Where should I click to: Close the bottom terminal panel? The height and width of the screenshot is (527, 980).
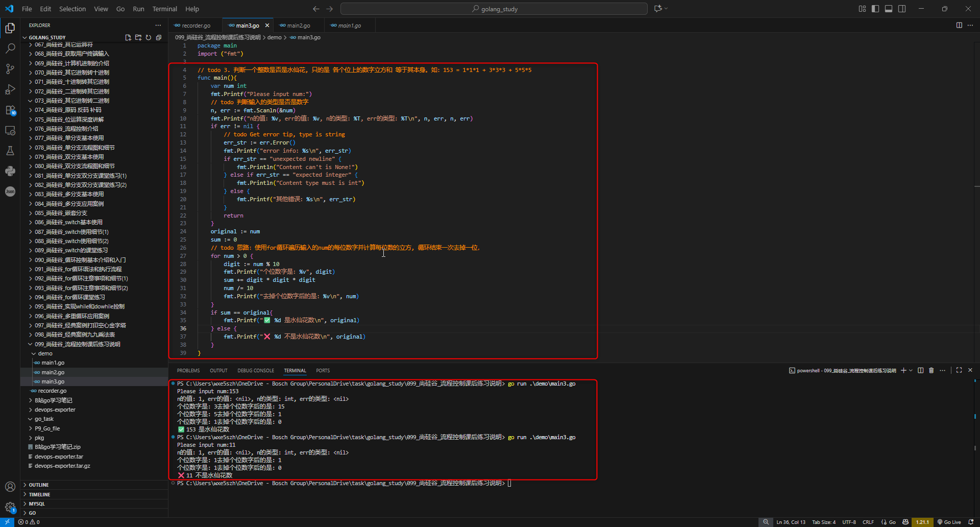point(970,370)
